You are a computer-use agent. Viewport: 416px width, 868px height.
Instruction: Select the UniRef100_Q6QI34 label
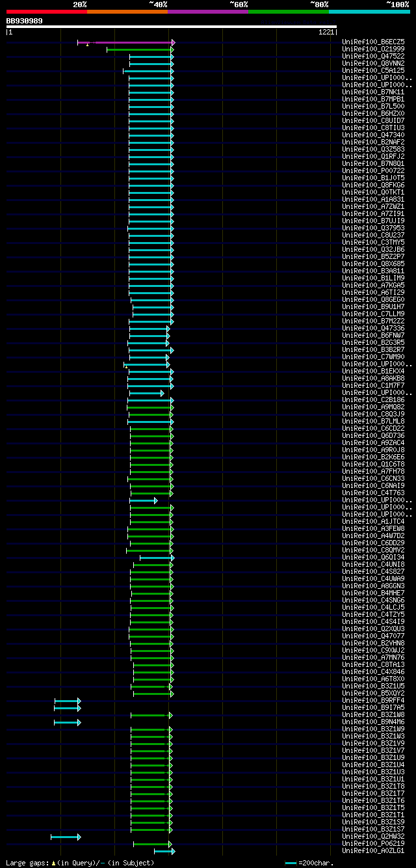pos(374,557)
